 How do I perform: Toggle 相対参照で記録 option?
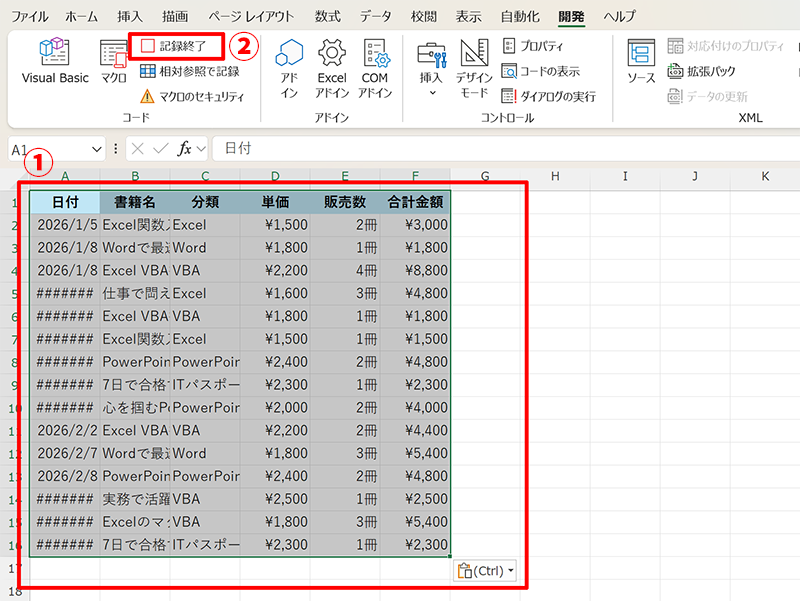190,71
